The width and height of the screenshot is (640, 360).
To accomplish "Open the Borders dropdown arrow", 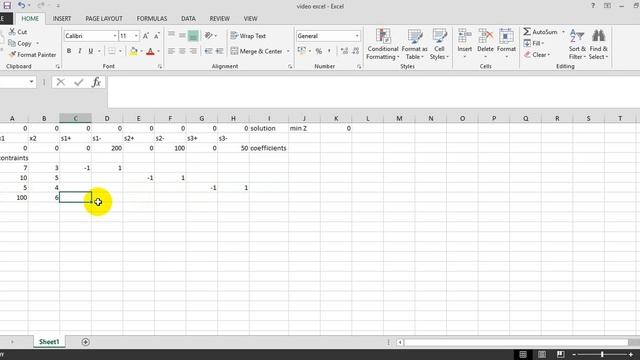I will [x=120, y=51].
